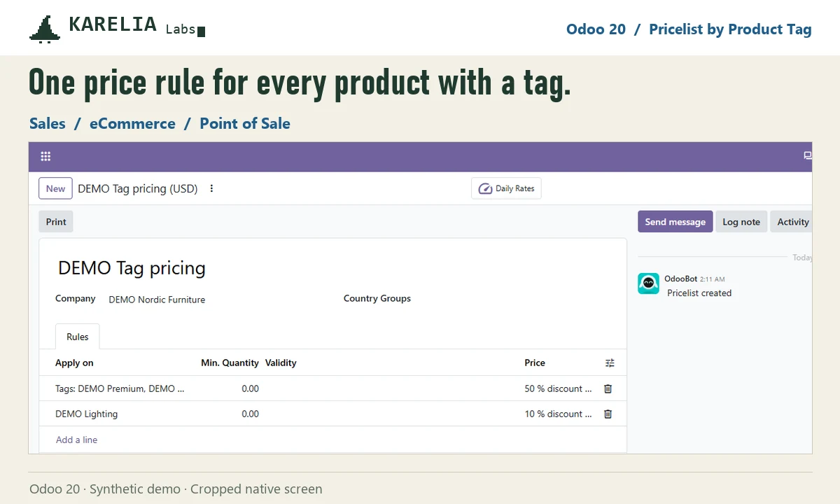Click the Point of Sale link
Image resolution: width=840 pixels, height=504 pixels.
click(x=245, y=123)
